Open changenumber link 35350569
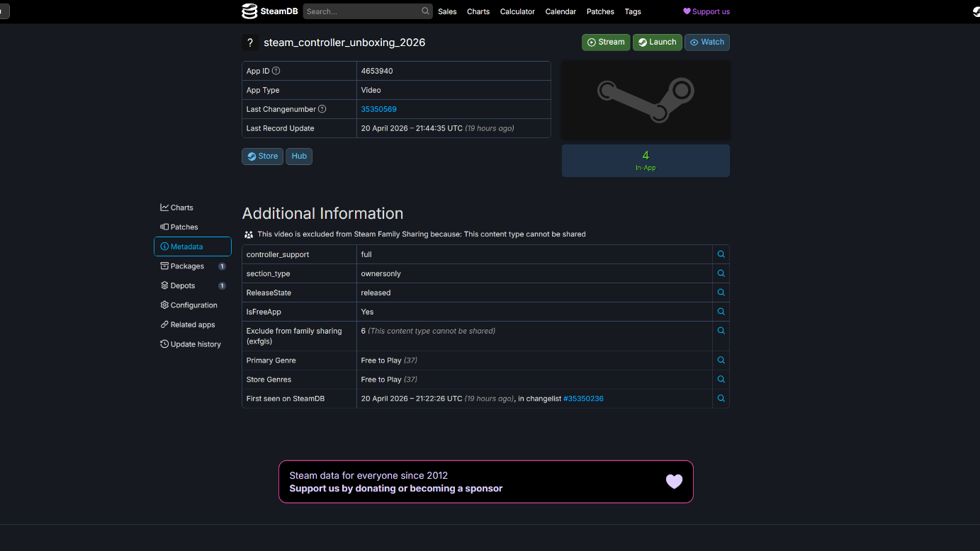 (x=379, y=109)
